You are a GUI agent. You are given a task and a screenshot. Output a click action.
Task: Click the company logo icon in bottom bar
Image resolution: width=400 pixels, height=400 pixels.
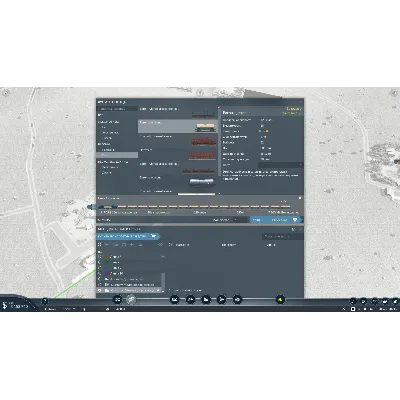5,305
